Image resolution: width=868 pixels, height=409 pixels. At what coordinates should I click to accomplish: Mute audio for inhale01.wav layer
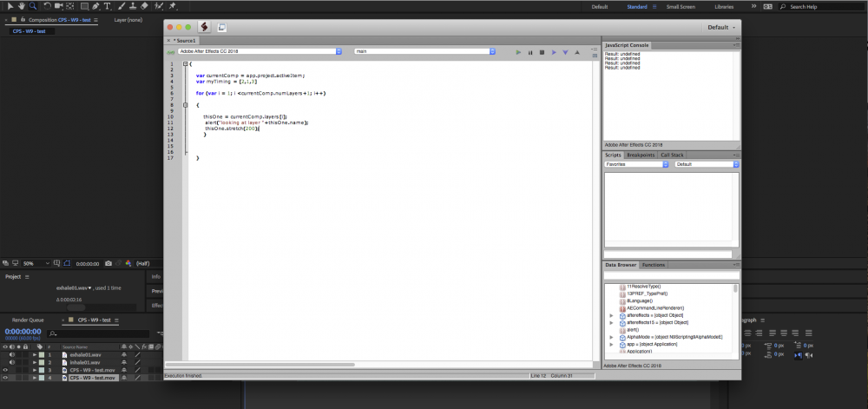[x=12, y=362]
